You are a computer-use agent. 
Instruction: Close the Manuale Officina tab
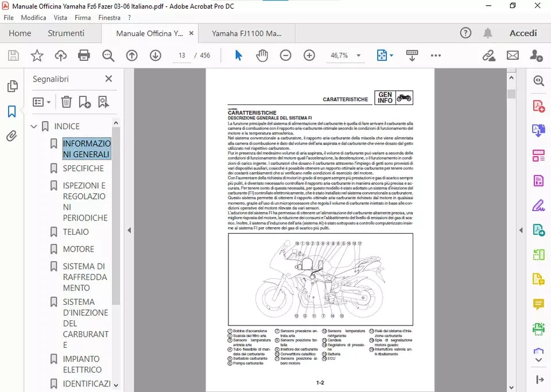191,33
